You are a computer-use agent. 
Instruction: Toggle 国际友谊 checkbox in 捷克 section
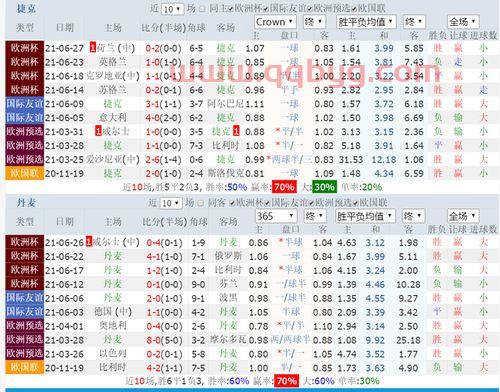click(x=265, y=9)
